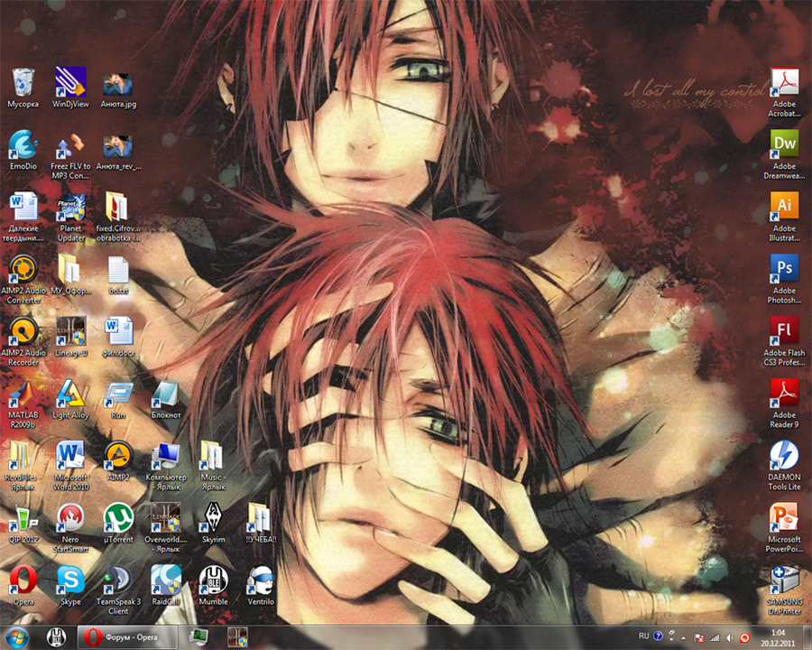
Task: Click the blue help tray icon
Action: 659,636
